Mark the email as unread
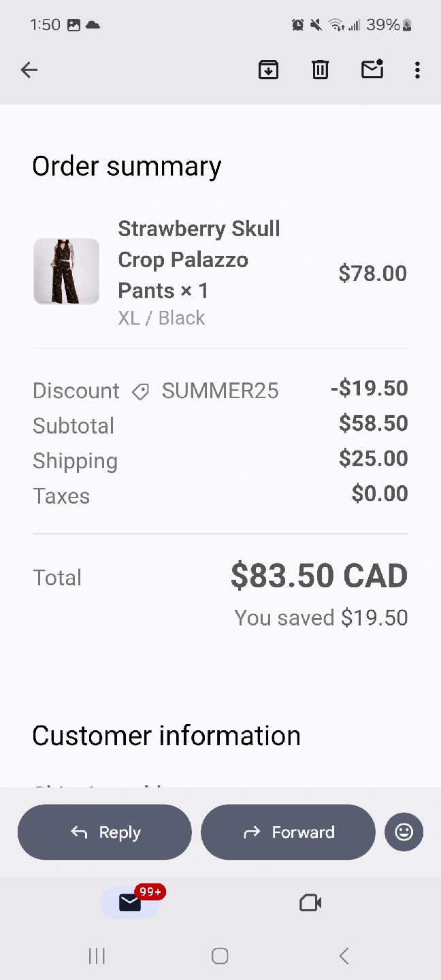The width and height of the screenshot is (441, 980). (372, 69)
